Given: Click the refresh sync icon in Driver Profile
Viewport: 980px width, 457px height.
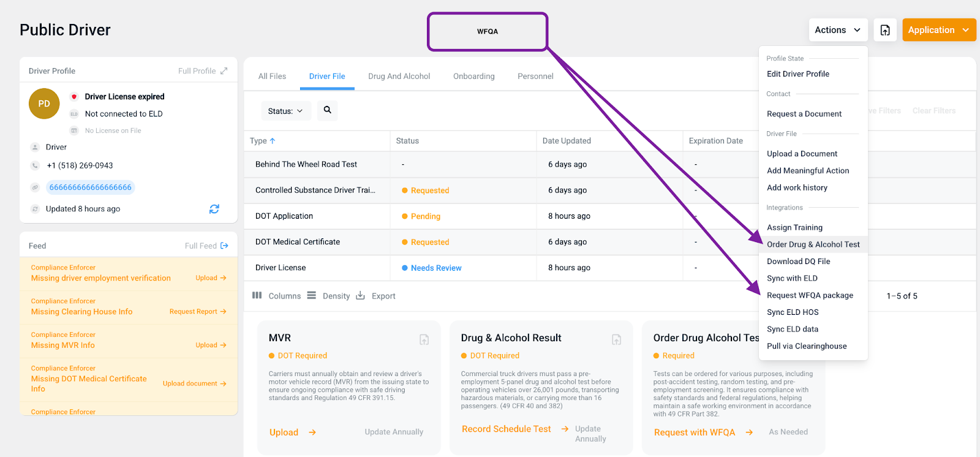Looking at the screenshot, I should 214,209.
